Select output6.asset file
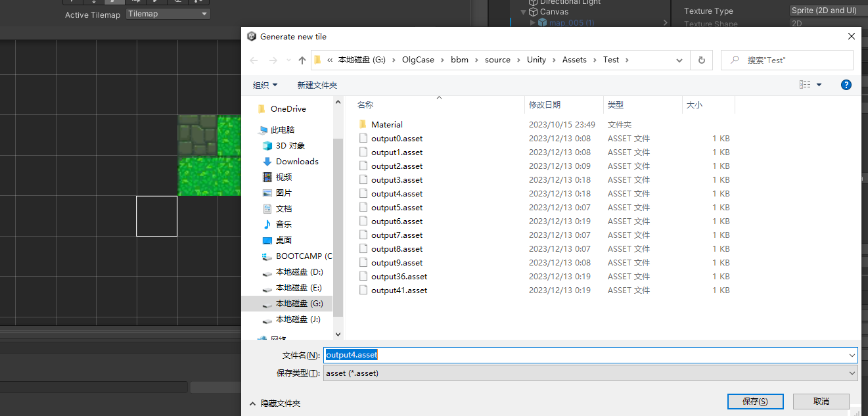This screenshot has width=868, height=416. click(x=396, y=221)
